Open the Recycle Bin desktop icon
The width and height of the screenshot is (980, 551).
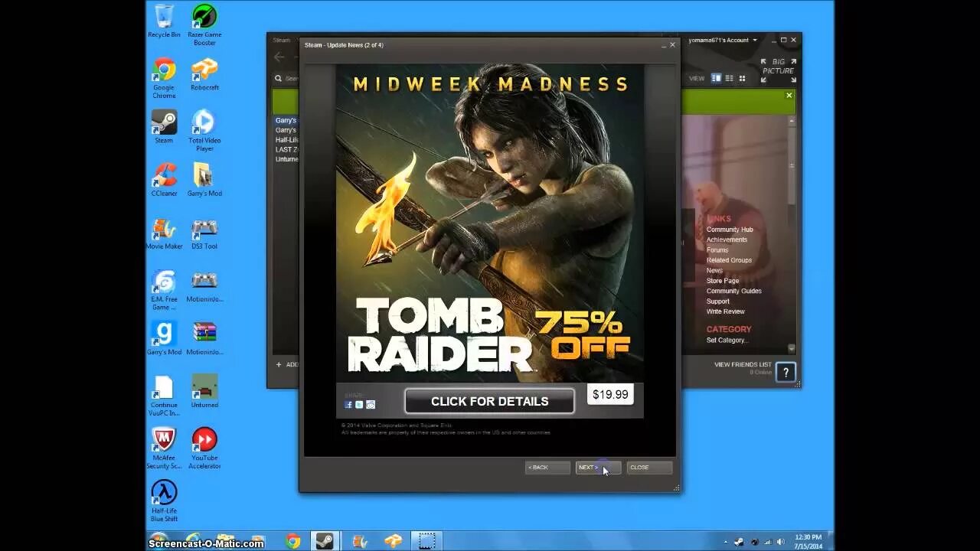(164, 21)
